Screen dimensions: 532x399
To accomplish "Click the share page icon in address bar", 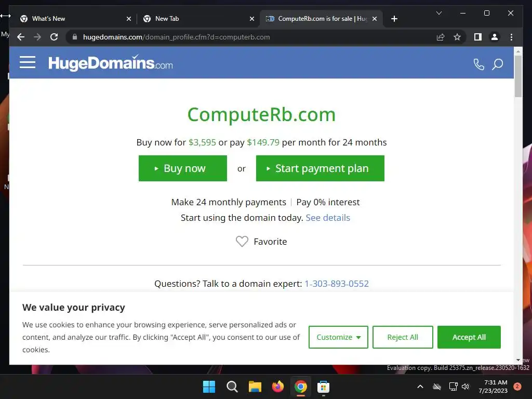I will (x=441, y=37).
